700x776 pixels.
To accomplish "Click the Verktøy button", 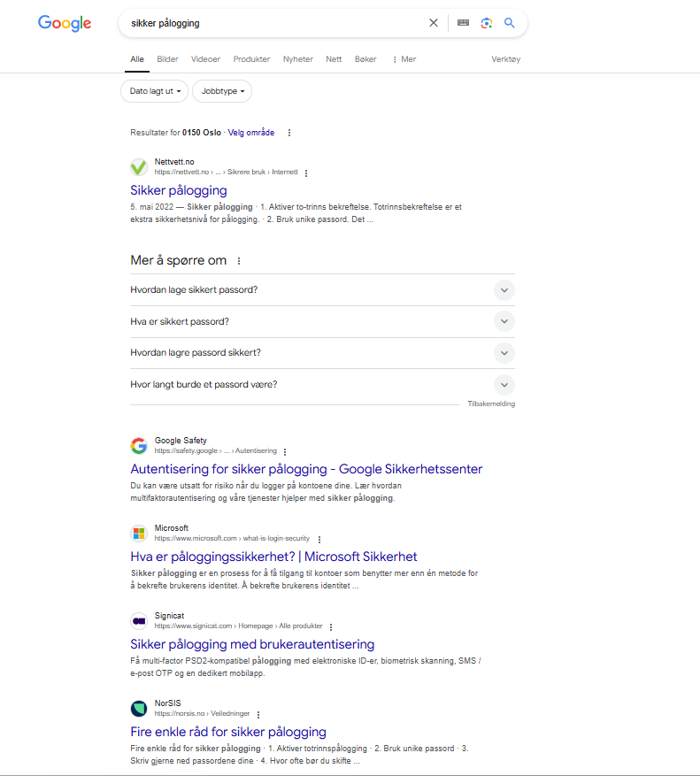I will pyautogui.click(x=505, y=59).
